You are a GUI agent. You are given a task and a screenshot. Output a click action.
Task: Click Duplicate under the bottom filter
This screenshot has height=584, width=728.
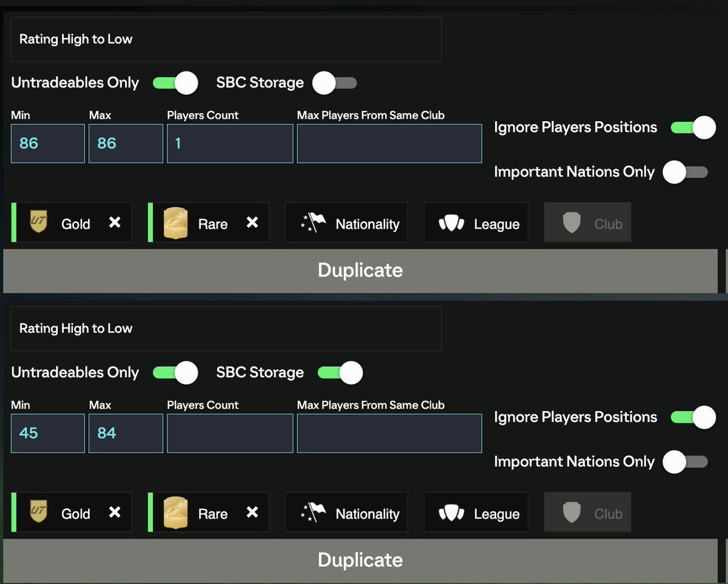click(x=360, y=560)
